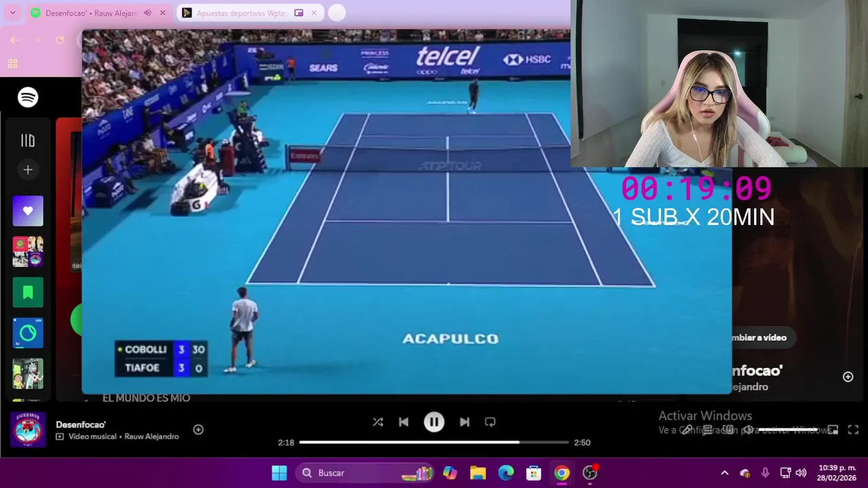Open the green bookmark Your Episodes item
This screenshot has height=488, width=868.
click(28, 292)
